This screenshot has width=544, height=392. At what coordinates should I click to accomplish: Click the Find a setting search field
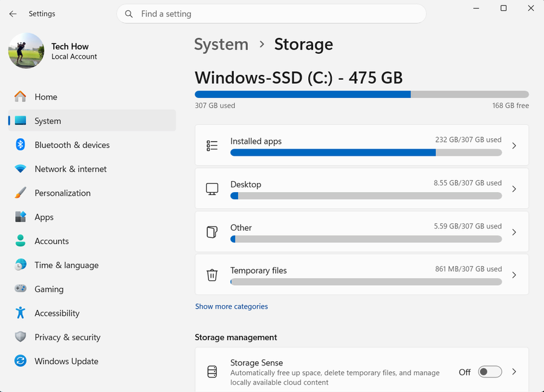click(x=271, y=14)
